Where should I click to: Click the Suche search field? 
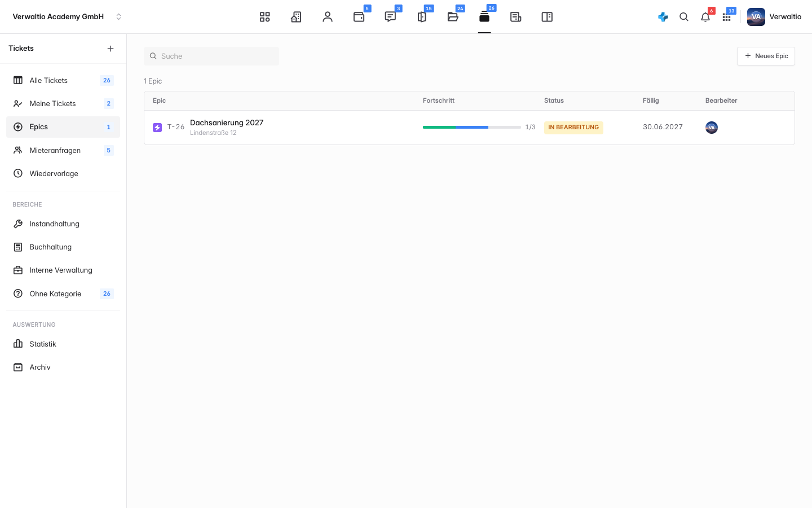point(211,56)
